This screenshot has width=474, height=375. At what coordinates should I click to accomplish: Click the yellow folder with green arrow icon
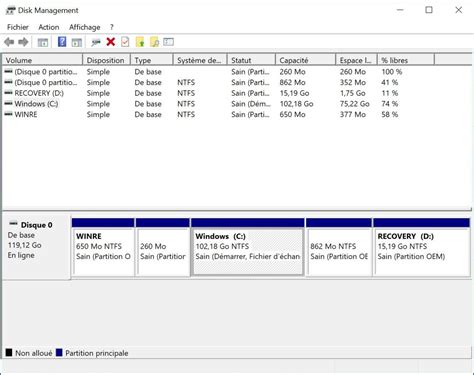pyautogui.click(x=140, y=42)
